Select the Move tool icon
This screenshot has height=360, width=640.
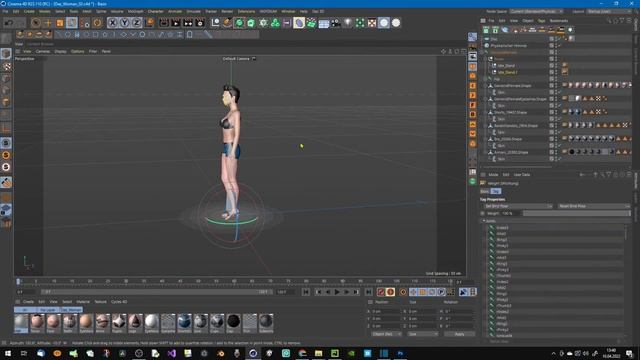tap(48, 23)
